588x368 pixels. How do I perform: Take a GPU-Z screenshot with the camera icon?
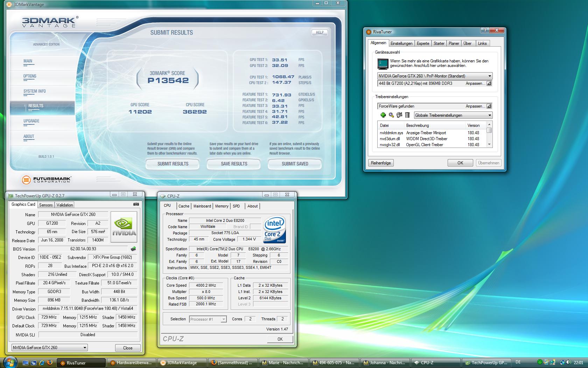[x=136, y=204]
